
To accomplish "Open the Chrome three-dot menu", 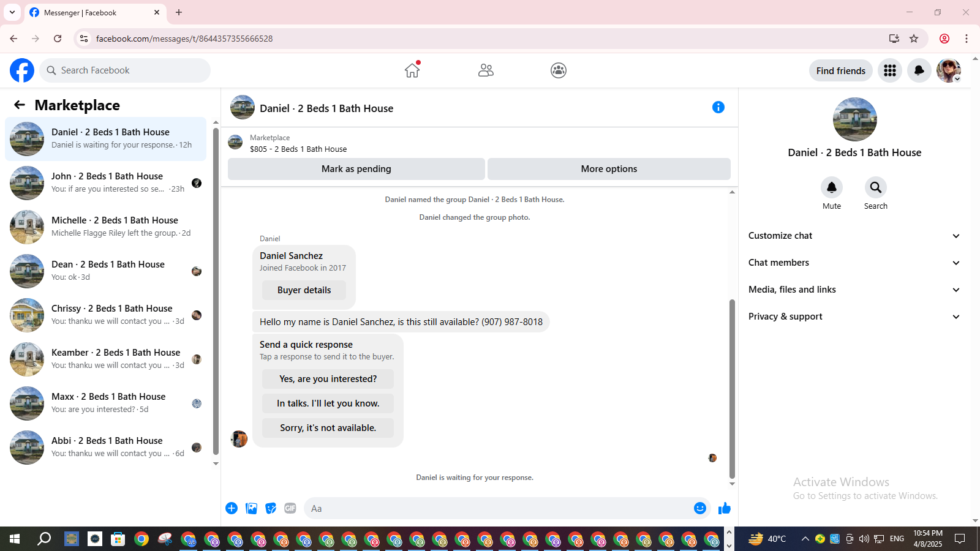I will [967, 39].
